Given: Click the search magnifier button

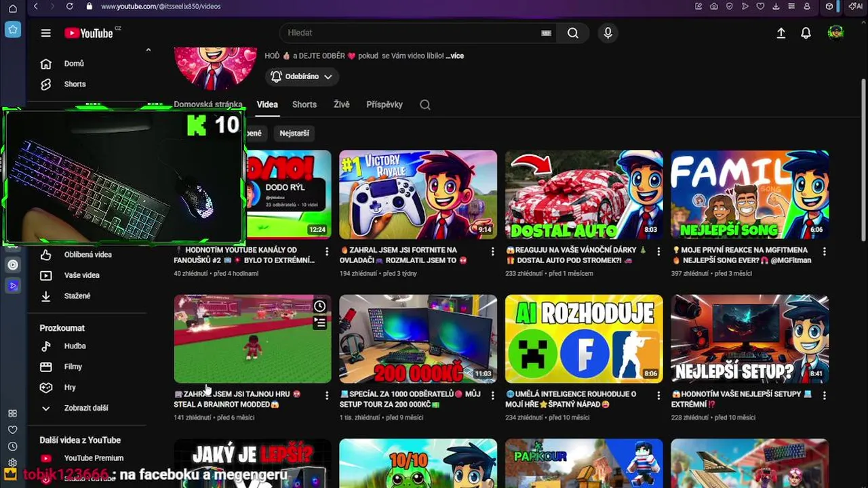Looking at the screenshot, I should [573, 33].
